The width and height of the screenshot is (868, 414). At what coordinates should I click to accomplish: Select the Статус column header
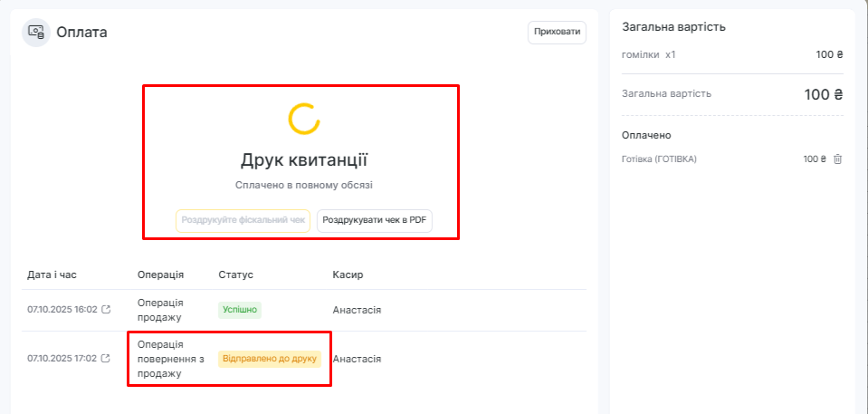pyautogui.click(x=235, y=274)
